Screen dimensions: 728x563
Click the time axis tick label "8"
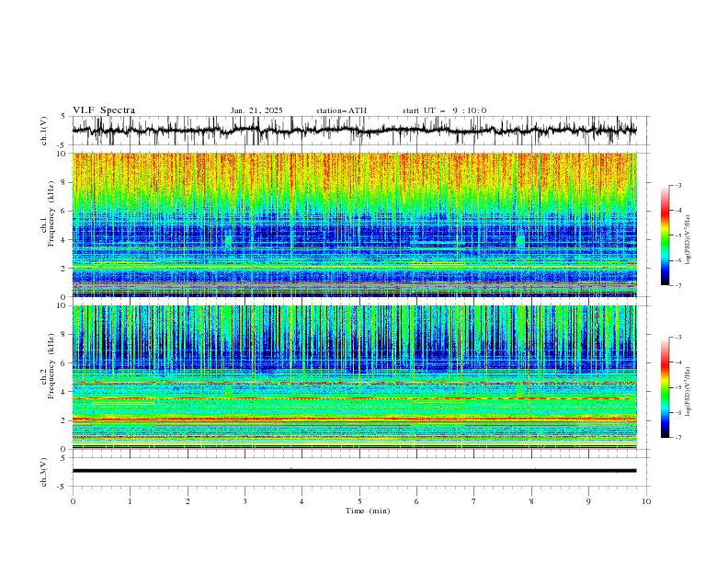[x=531, y=501]
